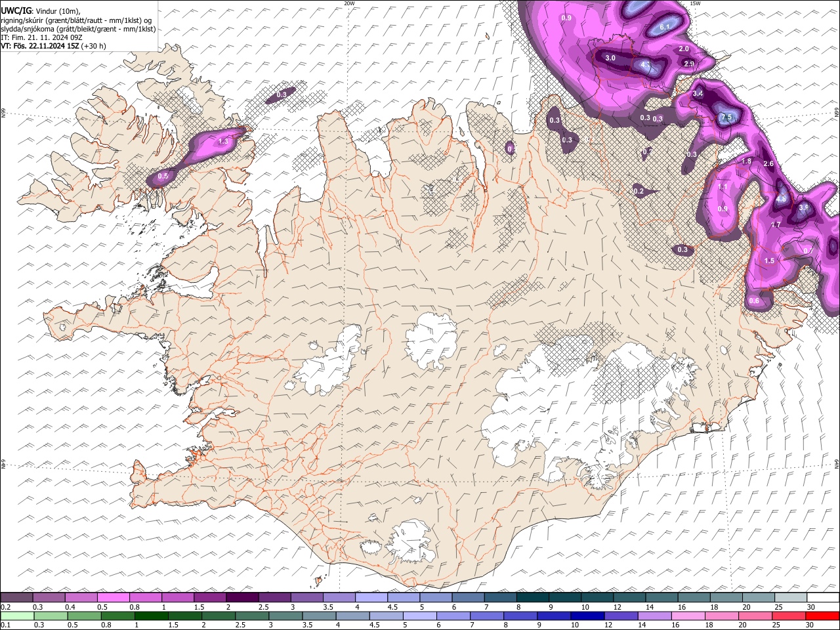Select the lower legend row swatch labeled 25
840x630 pixels.
coord(789,616)
